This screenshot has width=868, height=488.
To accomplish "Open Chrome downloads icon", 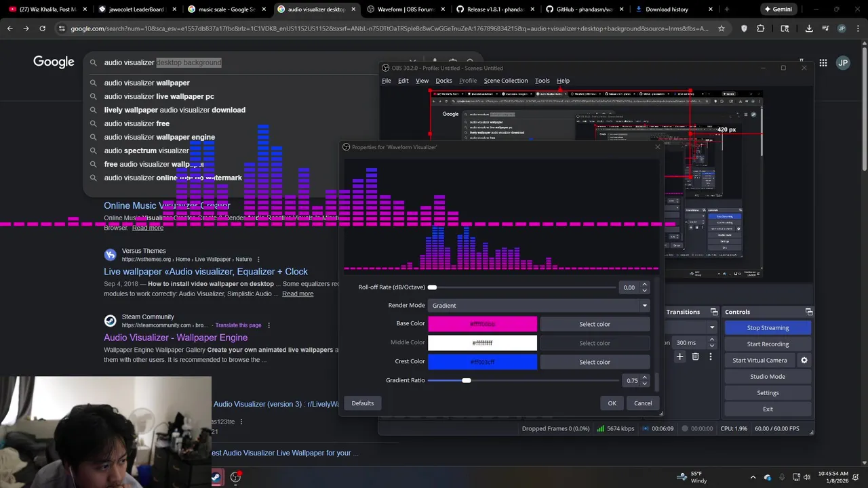I will [x=809, y=28].
